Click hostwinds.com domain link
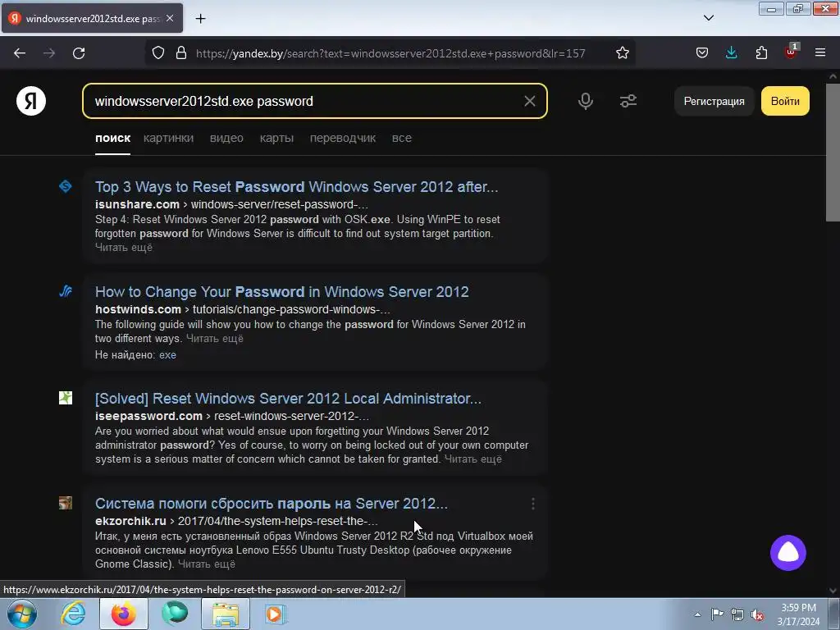Screen dimensions: 840x630 click(138, 309)
